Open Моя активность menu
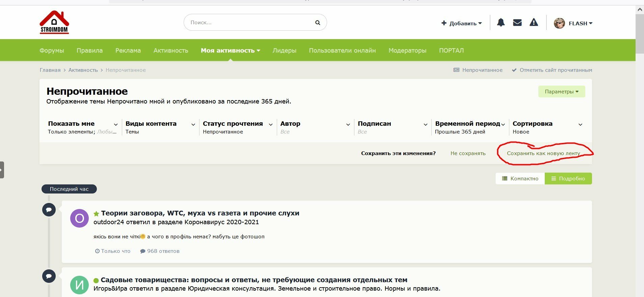The width and height of the screenshot is (644, 297). tap(231, 50)
